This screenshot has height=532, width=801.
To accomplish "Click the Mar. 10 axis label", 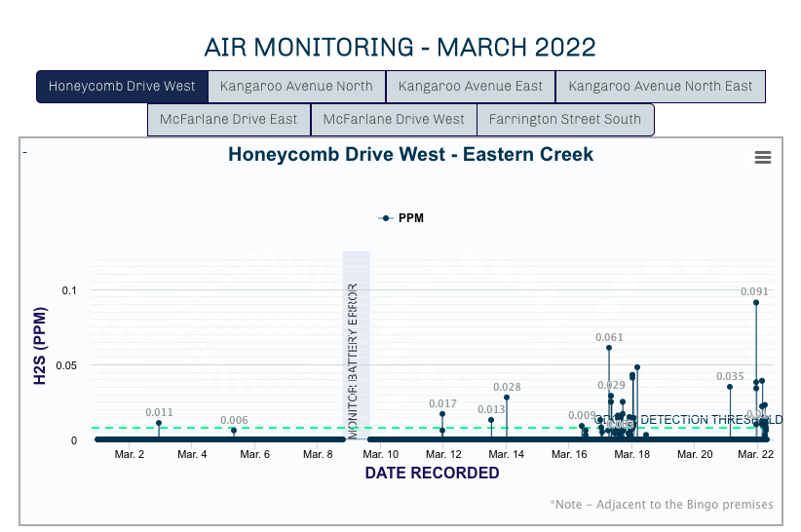I will (x=381, y=454).
